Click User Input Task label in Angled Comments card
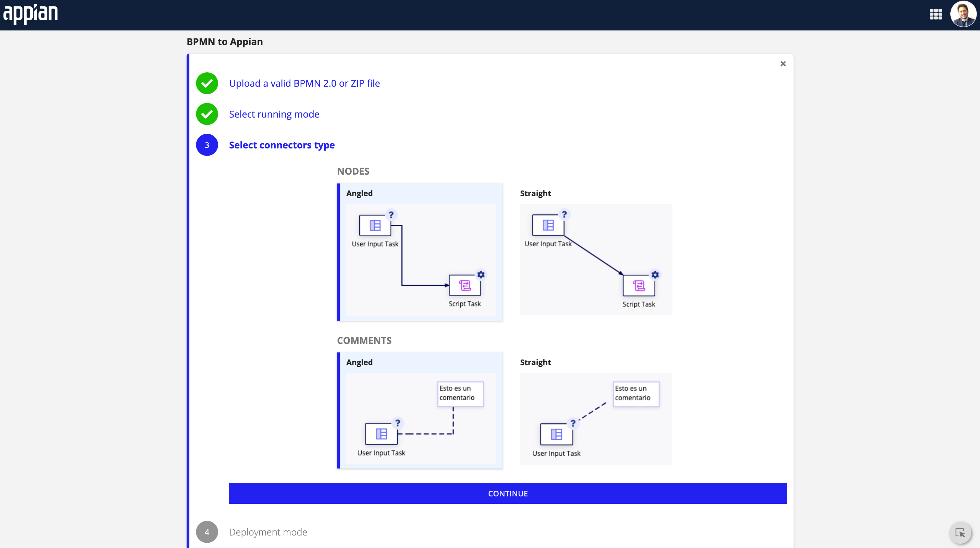This screenshot has width=980, height=548. 381,453
